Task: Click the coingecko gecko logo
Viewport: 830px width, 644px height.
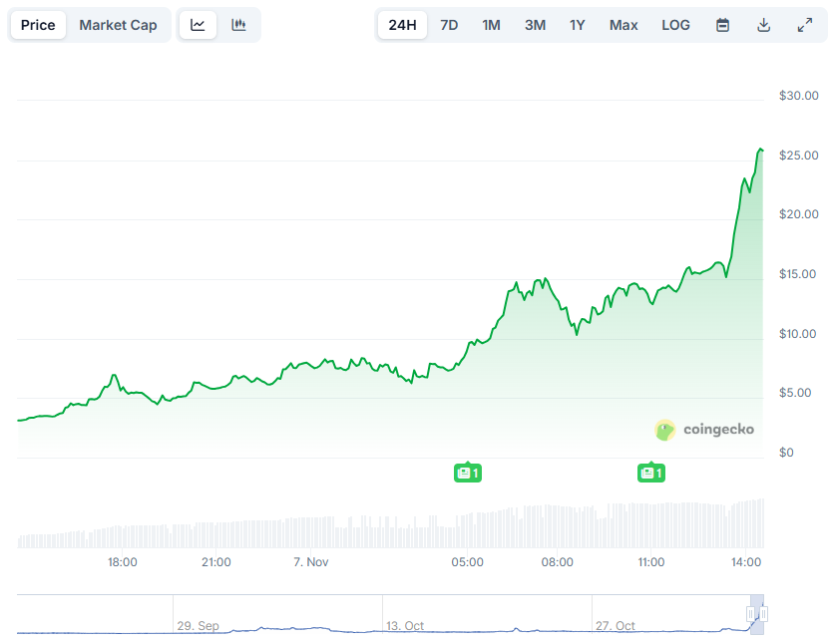Action: pyautogui.click(x=663, y=430)
